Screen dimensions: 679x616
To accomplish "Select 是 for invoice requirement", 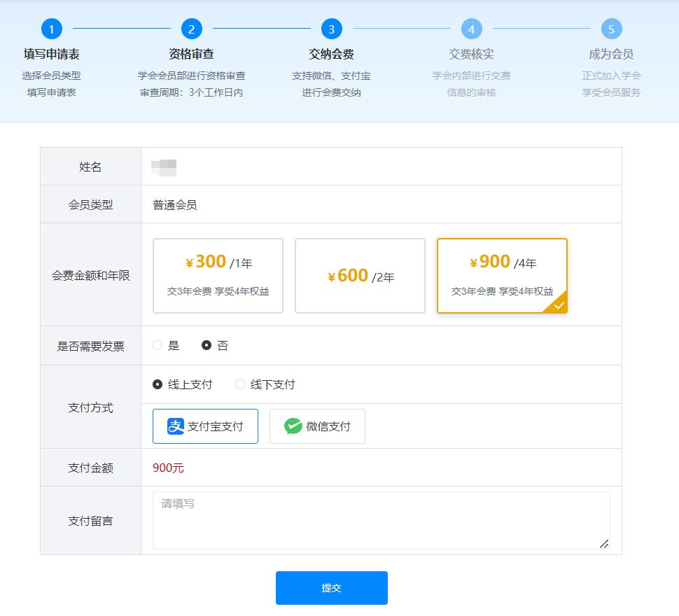I will click(157, 345).
